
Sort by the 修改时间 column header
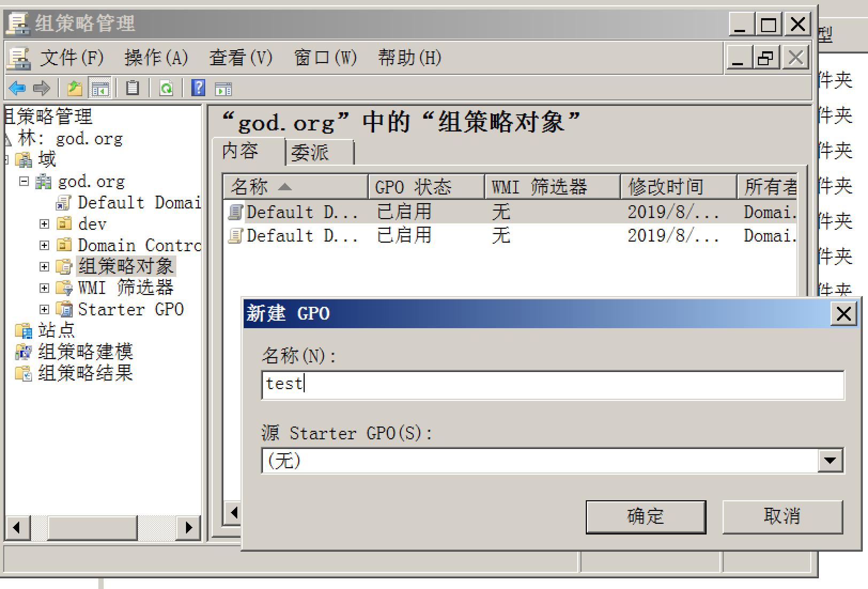679,187
